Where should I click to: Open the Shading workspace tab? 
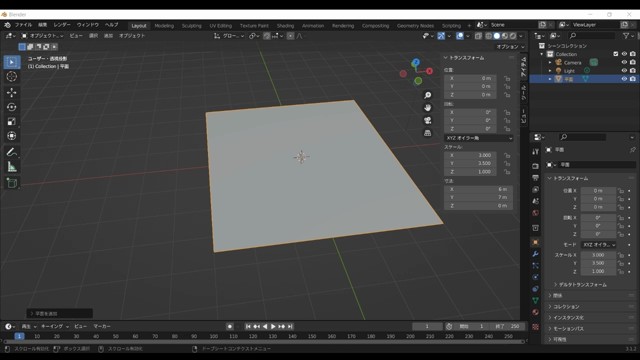tap(285, 26)
